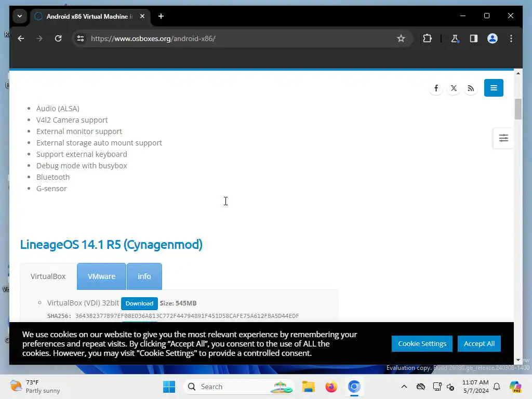This screenshot has width=532, height=399.
Task: Show hidden system tray icons
Action: point(404,387)
